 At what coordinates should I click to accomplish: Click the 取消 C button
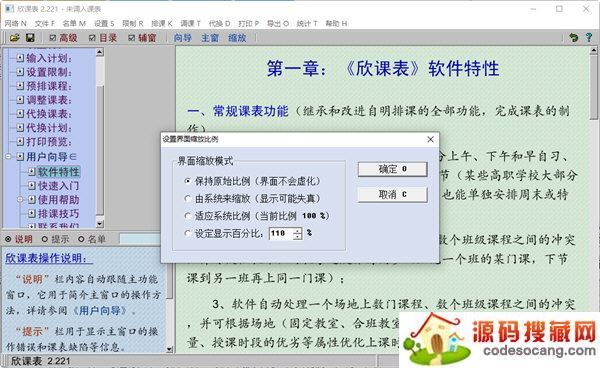click(392, 195)
